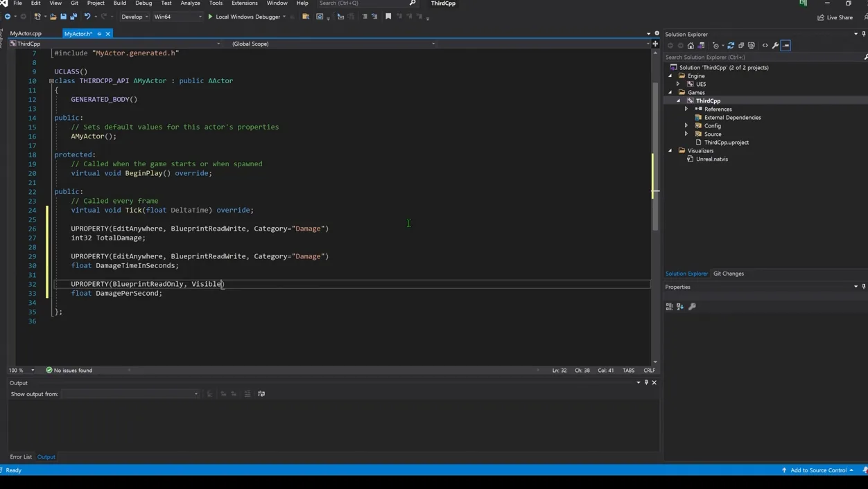Click Preview Selected Items icon in Solution Explorer
The image size is (868, 489).
[785, 46]
